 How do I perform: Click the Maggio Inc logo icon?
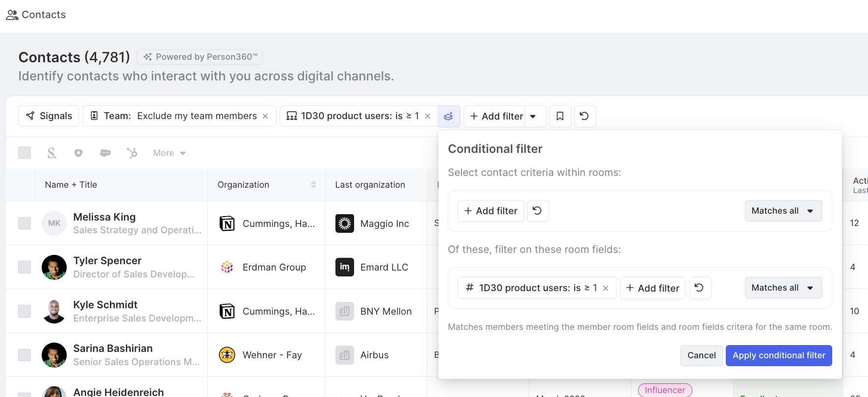[345, 223]
